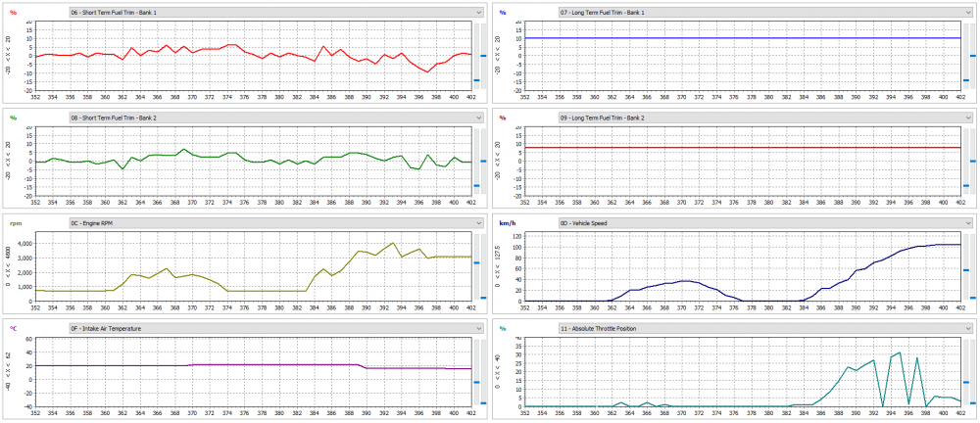Click the lower slider handle beside Intake Air Temperature graph

483,403
